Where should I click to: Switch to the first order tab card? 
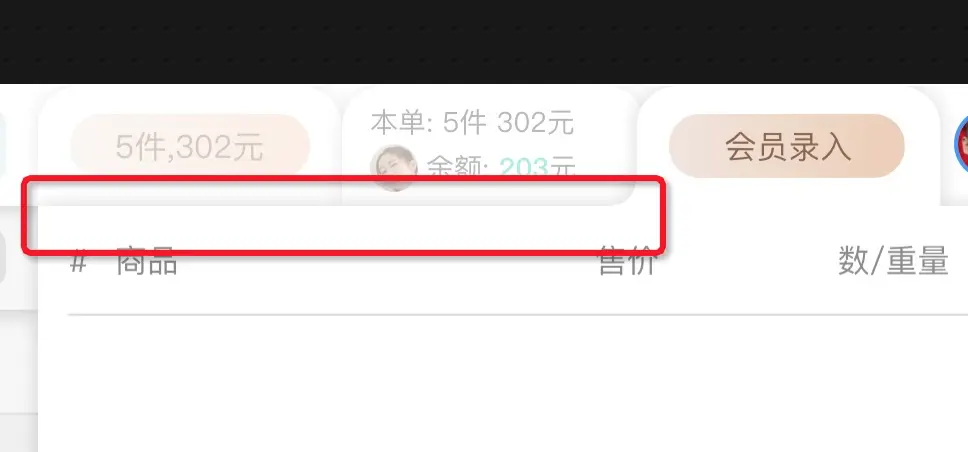tap(189, 146)
